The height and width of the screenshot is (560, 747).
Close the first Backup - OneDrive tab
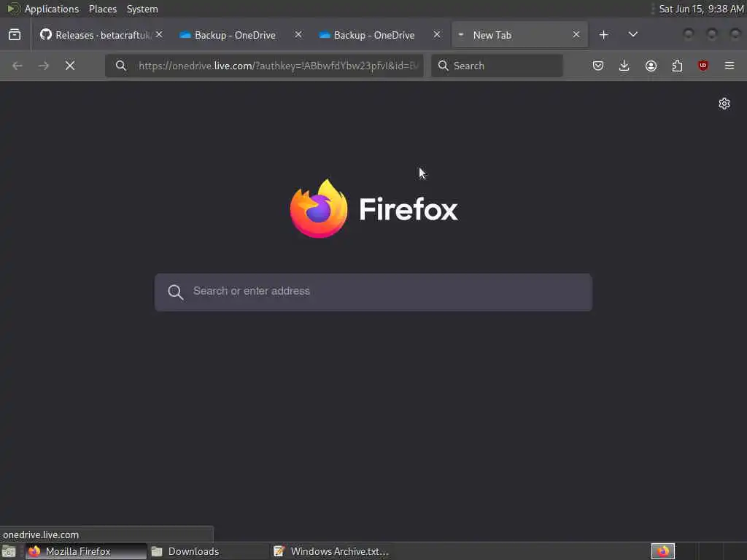pyautogui.click(x=298, y=35)
